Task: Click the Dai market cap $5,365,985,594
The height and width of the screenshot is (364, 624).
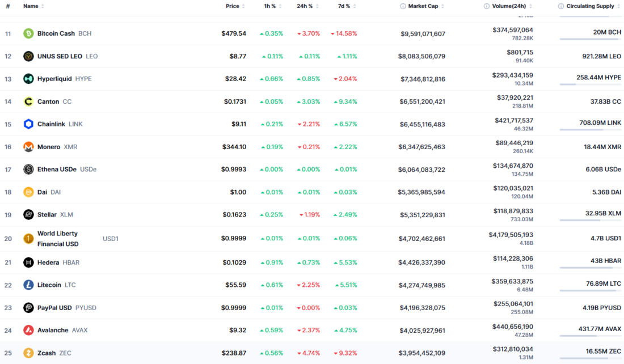Action: [x=421, y=192]
